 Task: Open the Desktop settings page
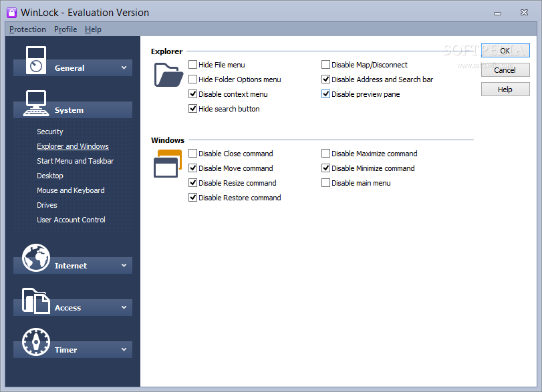pos(50,176)
